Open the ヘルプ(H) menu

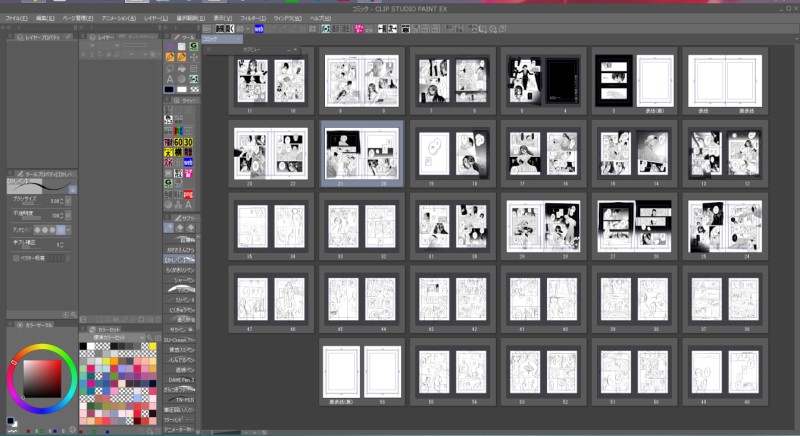point(320,18)
